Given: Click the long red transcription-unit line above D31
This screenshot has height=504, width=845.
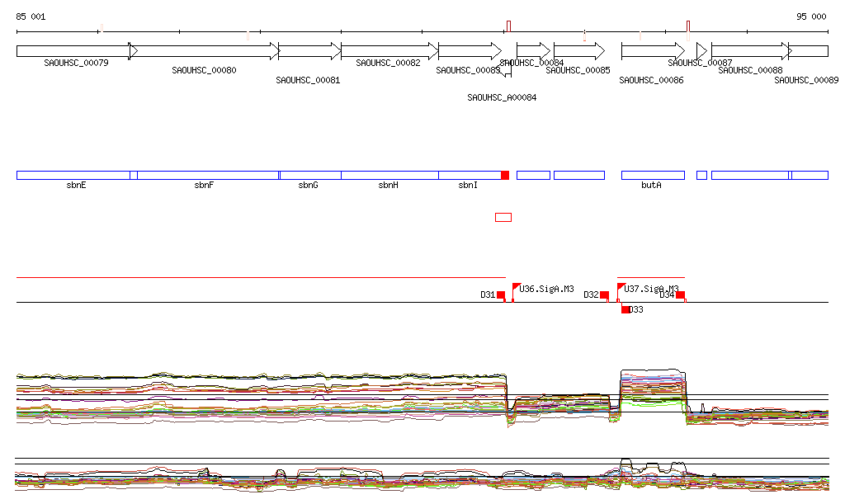Looking at the screenshot, I should click(x=261, y=277).
